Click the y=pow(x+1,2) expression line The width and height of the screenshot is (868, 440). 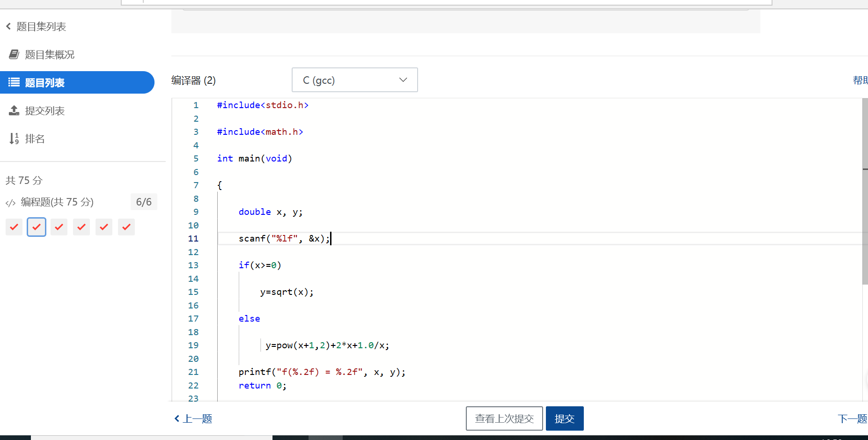click(327, 345)
